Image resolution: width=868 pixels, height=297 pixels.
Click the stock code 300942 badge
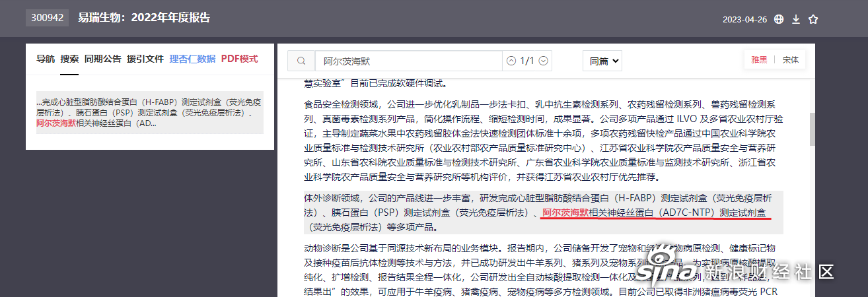[47, 18]
